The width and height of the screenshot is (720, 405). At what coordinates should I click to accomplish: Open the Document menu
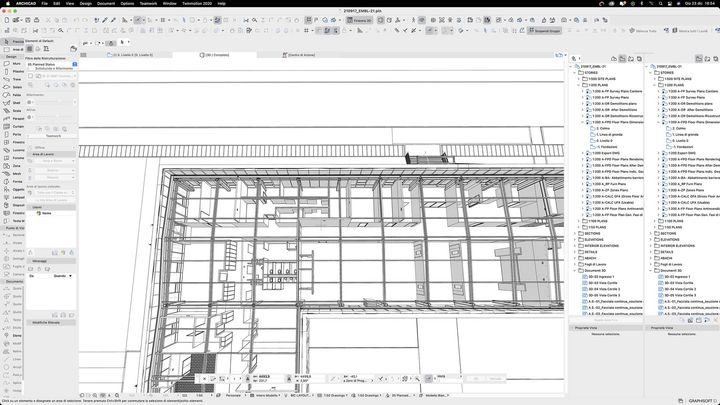coord(106,3)
